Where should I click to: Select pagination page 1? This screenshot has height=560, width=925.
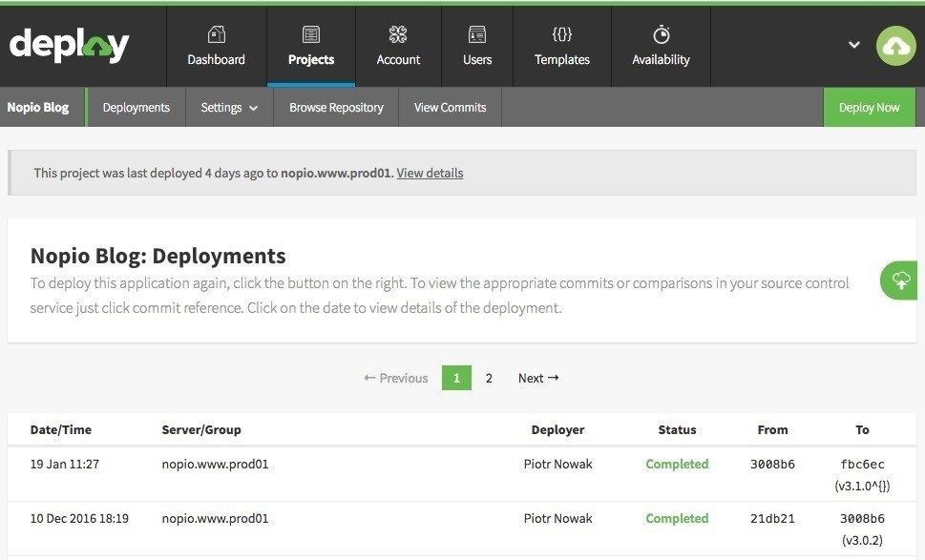coord(456,378)
